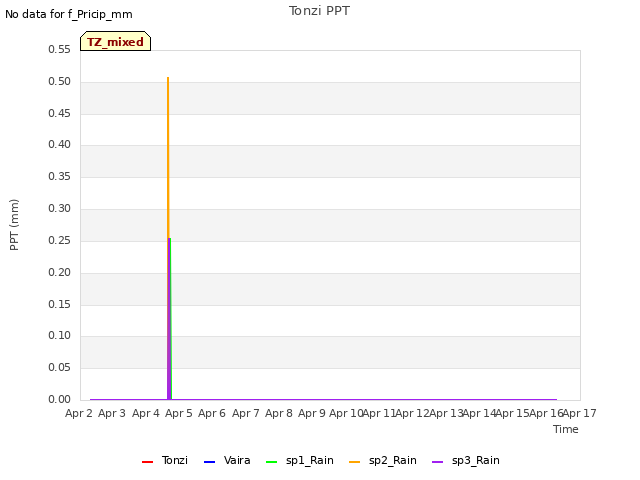Toggle the sp1_Rain legend entry
This screenshot has height=480, width=640.
click(x=300, y=460)
